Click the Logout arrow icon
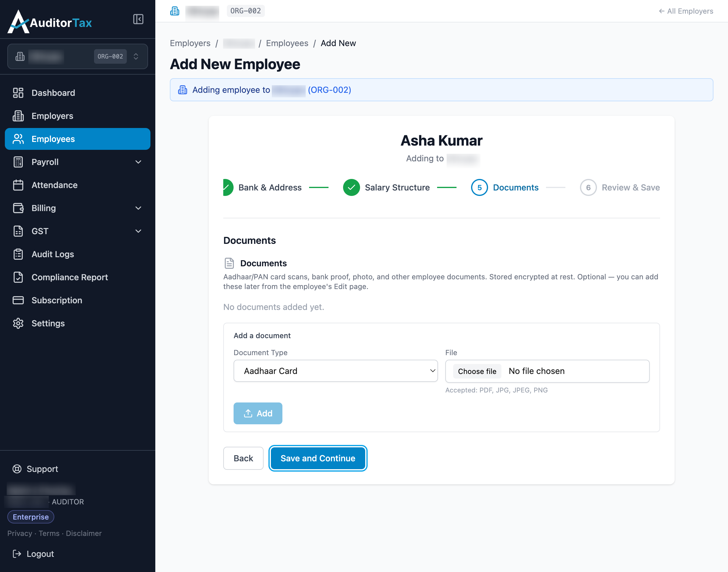Viewport: 728px width, 572px height. click(17, 554)
